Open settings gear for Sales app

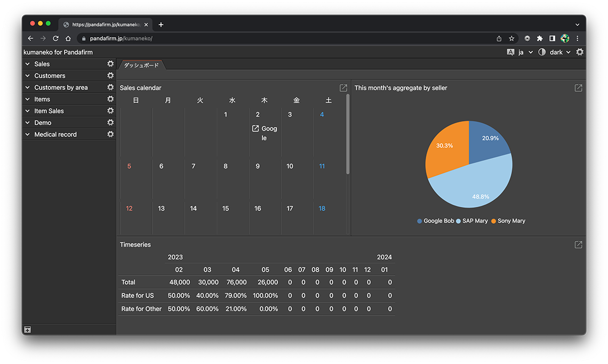pos(110,64)
